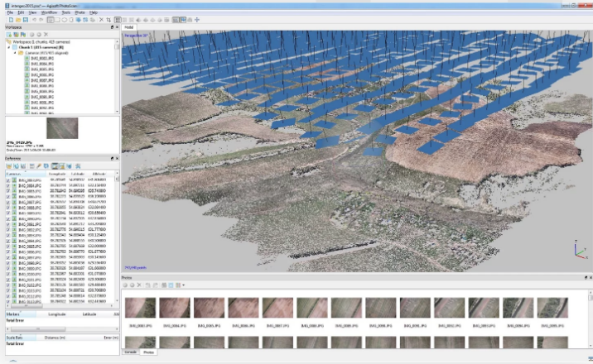Screen dimensions: 593x364
Task: Select IMG_0083.JPG thumbnail in Photos pane
Action: tap(140, 308)
